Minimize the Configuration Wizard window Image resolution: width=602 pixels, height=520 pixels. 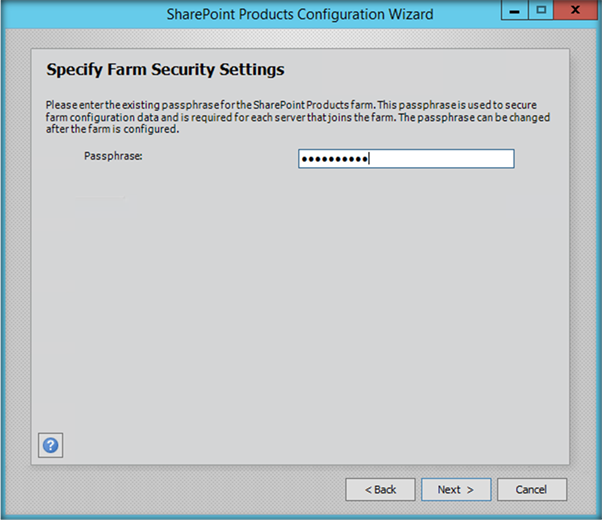511,13
